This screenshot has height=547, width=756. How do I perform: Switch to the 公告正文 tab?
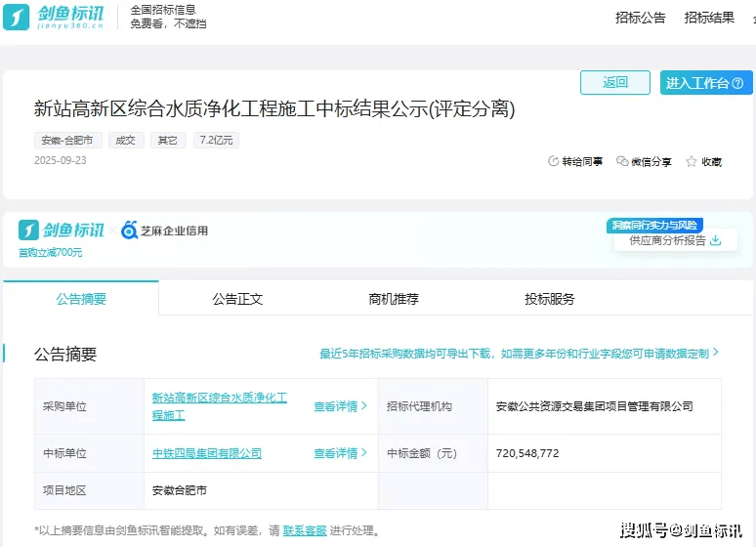[x=237, y=299]
